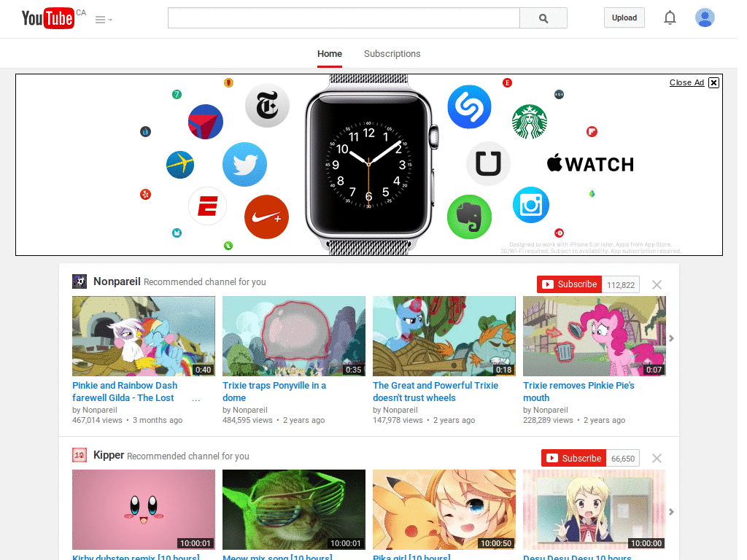Dismiss the Kipper recommendation

657,458
